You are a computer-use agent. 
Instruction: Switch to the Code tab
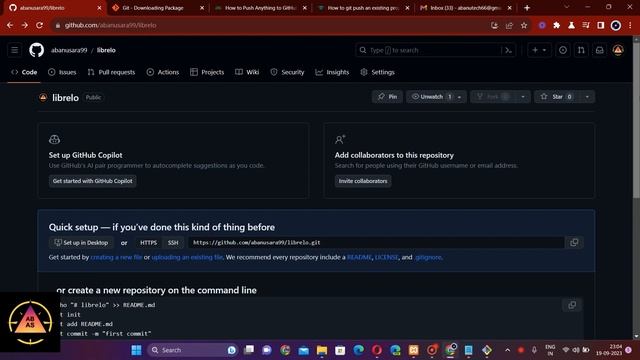[x=24, y=72]
